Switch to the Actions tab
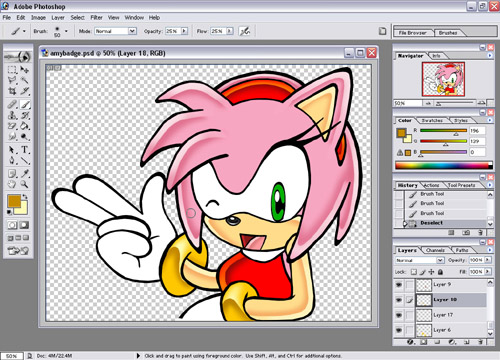 pos(431,185)
